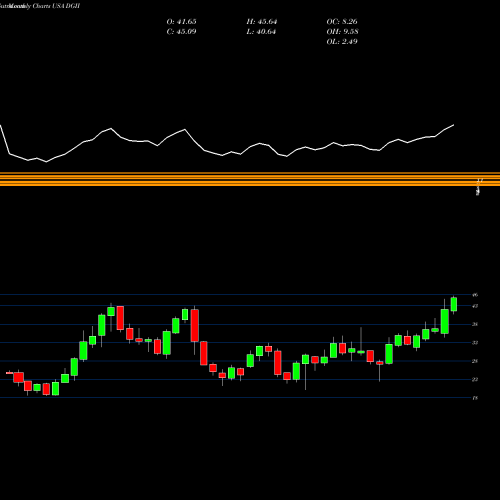Click the right end point of the white line chart
500x500 pixels.
[454, 125]
